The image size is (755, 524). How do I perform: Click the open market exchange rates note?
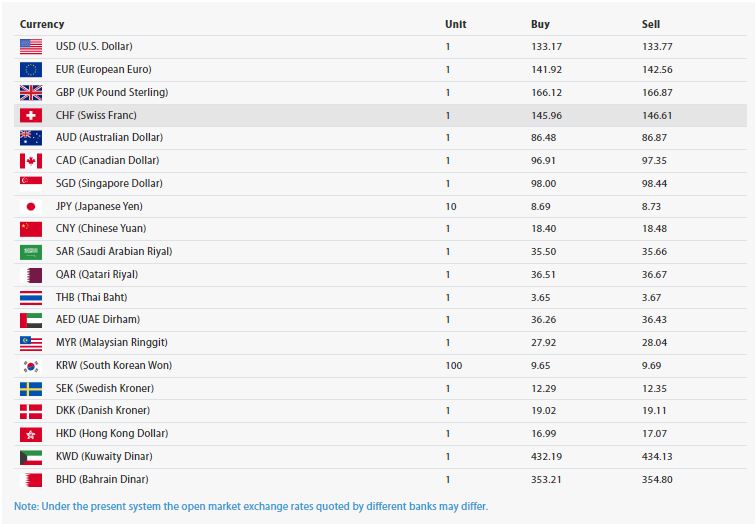click(250, 506)
